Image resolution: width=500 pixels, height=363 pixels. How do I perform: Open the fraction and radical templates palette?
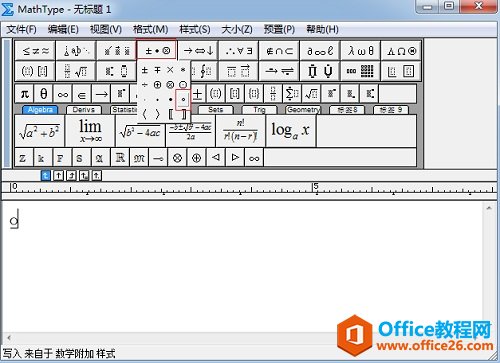tap(76, 71)
